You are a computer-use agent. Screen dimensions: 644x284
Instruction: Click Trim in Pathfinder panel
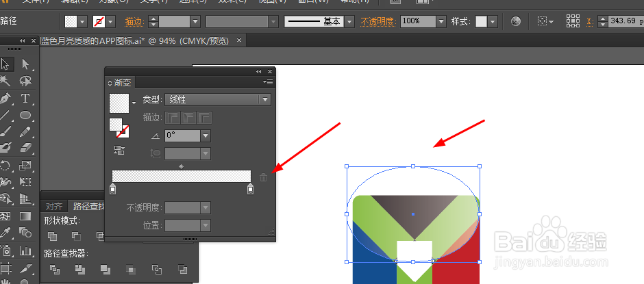click(x=79, y=269)
